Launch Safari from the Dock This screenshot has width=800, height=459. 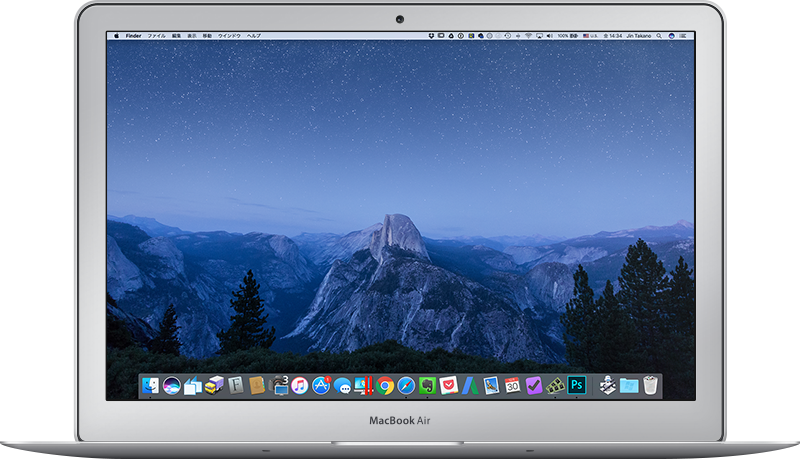[406, 386]
